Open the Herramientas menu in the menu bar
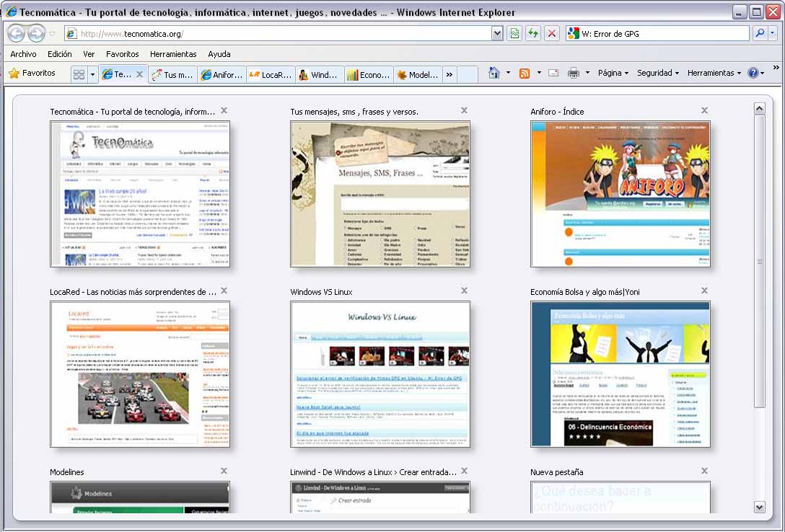Screen dimensions: 785x532 tap(173, 54)
